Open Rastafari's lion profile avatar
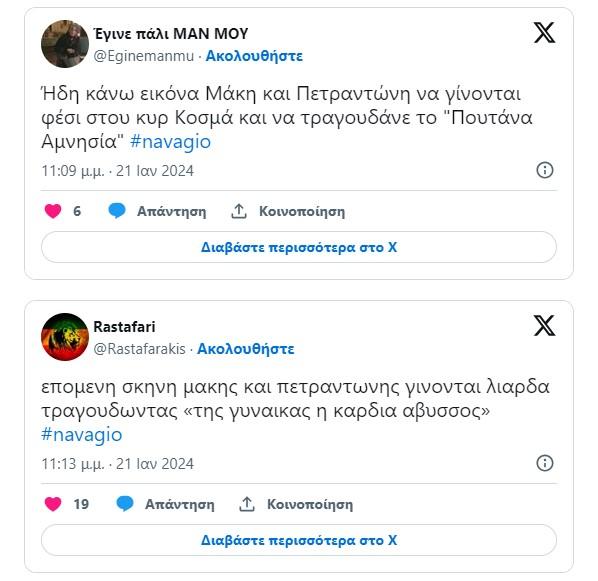The height and width of the screenshot is (581, 598). (65, 337)
